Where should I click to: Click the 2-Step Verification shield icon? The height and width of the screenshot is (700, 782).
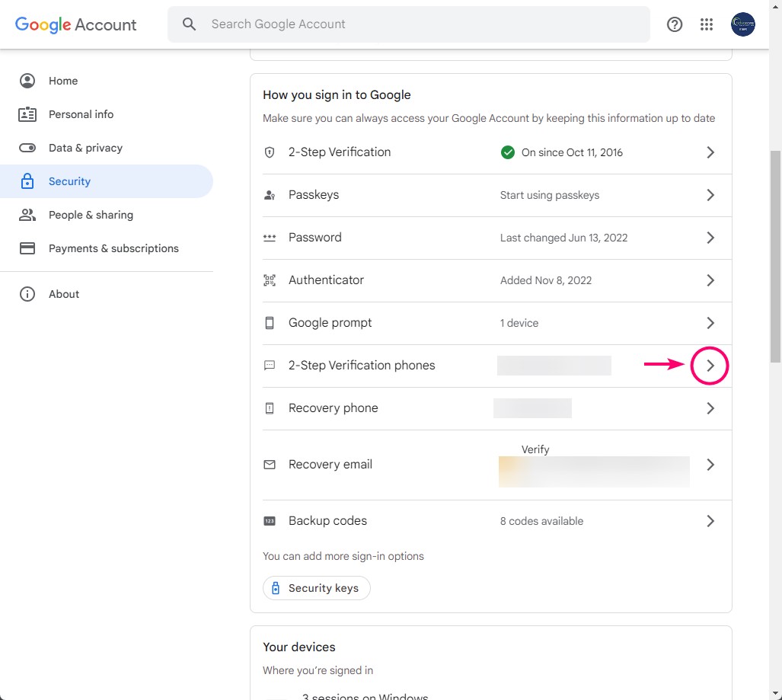click(x=270, y=152)
